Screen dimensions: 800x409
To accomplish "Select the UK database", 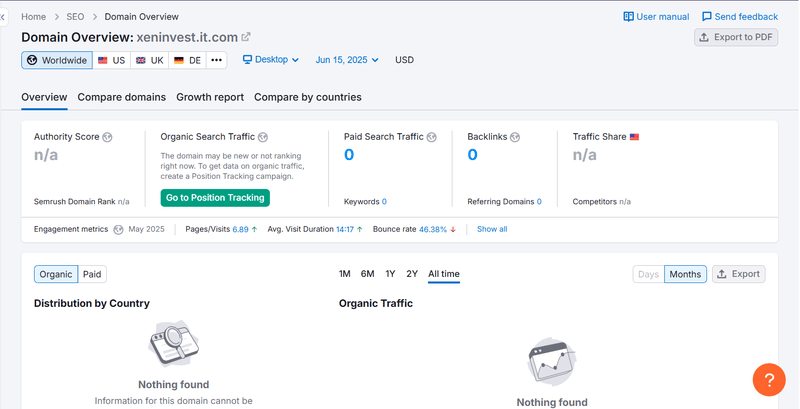I will (149, 60).
